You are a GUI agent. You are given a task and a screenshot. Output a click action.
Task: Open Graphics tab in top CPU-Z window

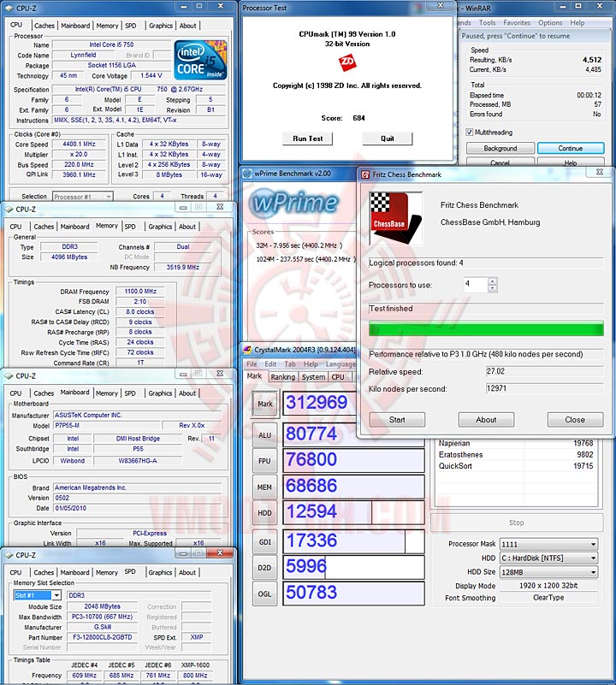tap(161, 26)
